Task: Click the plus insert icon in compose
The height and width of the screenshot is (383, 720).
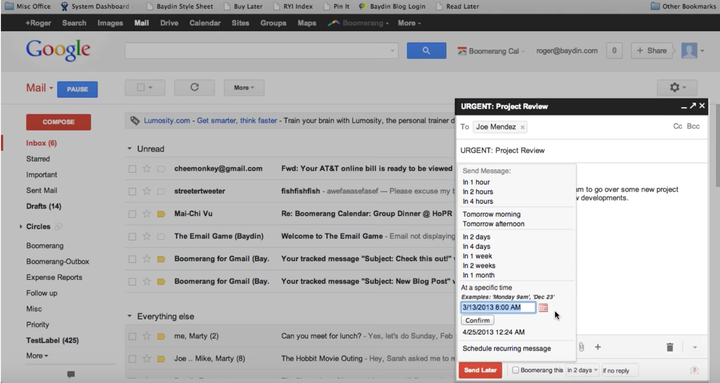Action: click(598, 347)
